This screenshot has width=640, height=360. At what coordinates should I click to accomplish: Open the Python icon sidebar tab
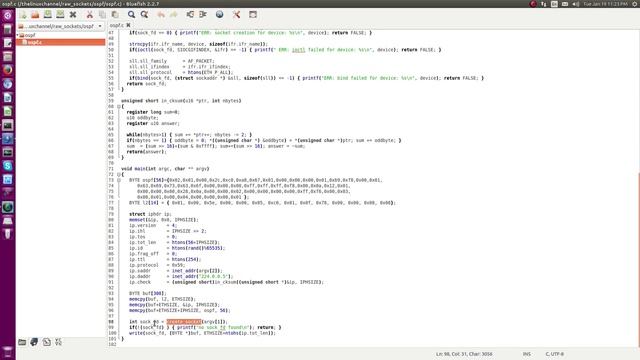pyautogui.click(x=34, y=342)
